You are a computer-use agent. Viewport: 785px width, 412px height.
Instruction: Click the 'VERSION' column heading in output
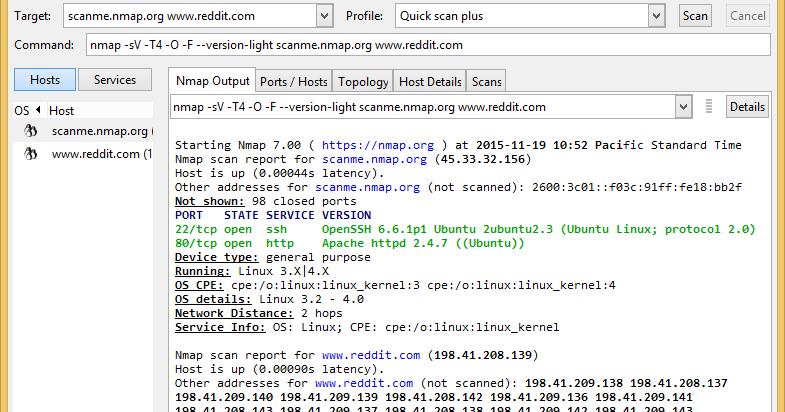click(x=346, y=215)
